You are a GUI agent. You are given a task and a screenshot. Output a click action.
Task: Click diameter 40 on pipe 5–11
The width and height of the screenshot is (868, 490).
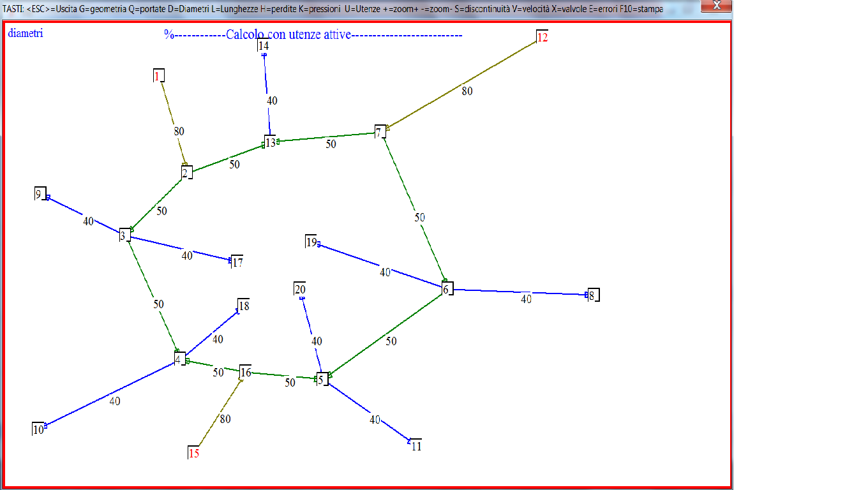(x=375, y=420)
